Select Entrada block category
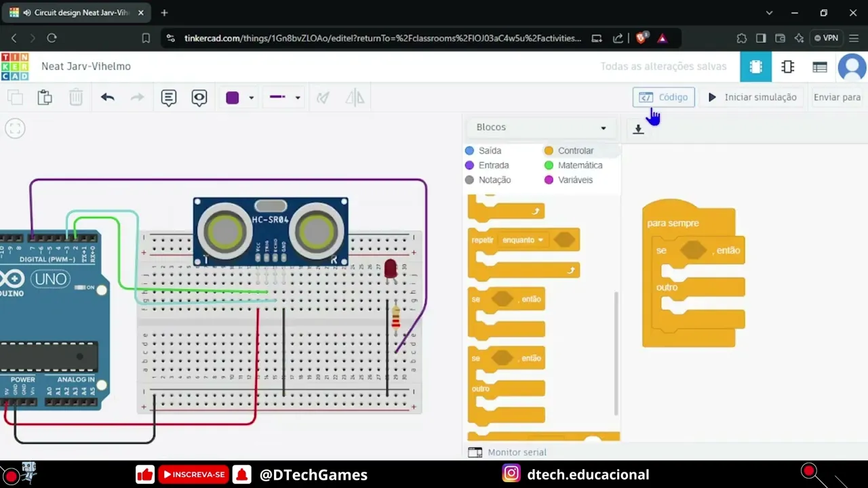 click(x=487, y=165)
